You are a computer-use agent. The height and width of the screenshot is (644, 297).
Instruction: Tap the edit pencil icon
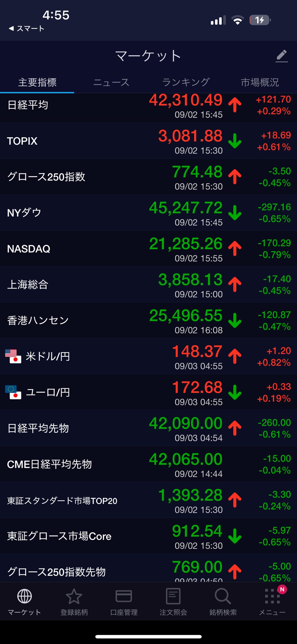(x=282, y=56)
